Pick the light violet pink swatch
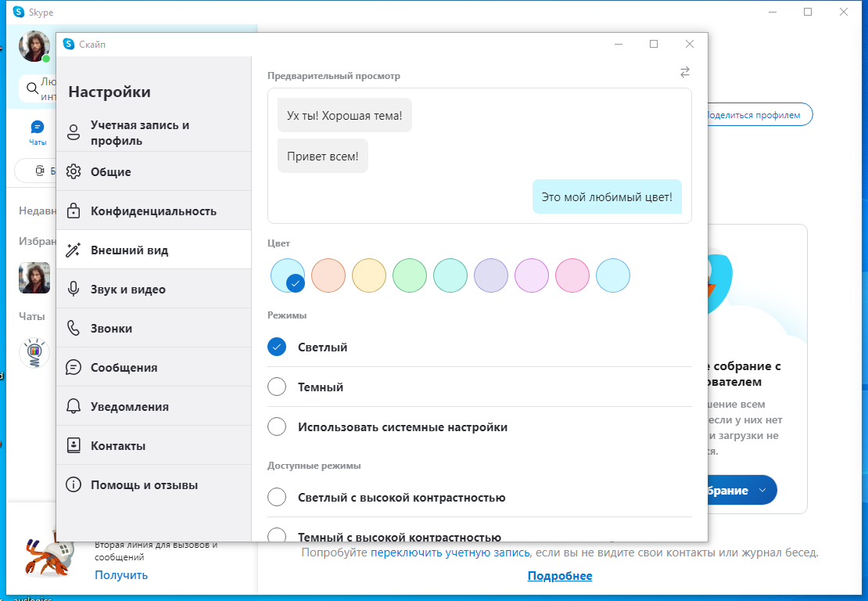Screen dimensions: 868x601 pos(532,275)
